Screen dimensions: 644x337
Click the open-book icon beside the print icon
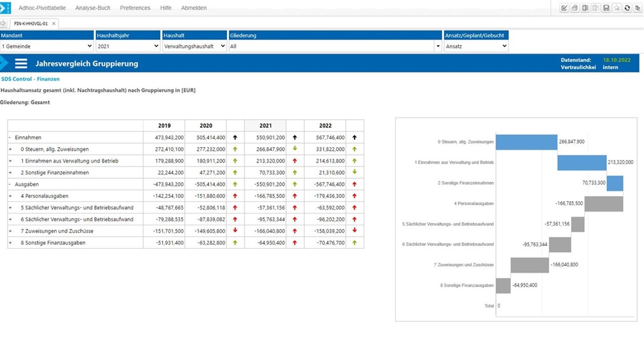click(585, 8)
